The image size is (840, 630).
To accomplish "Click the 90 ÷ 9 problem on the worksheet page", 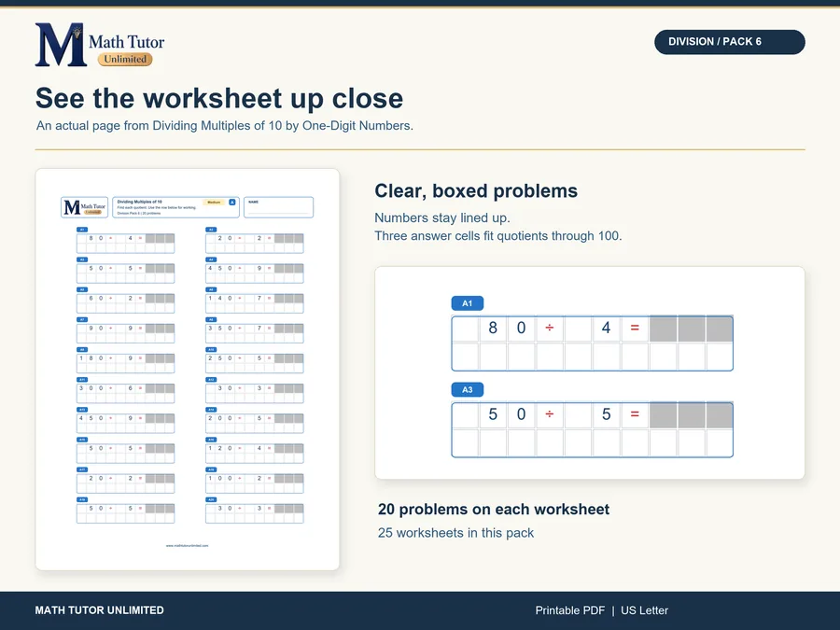I will pos(125,333).
